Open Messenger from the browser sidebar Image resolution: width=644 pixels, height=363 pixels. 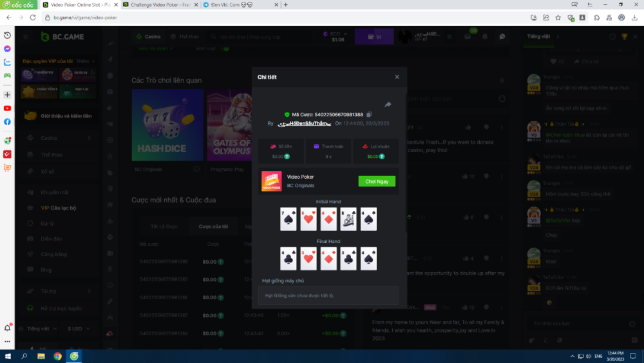7,48
